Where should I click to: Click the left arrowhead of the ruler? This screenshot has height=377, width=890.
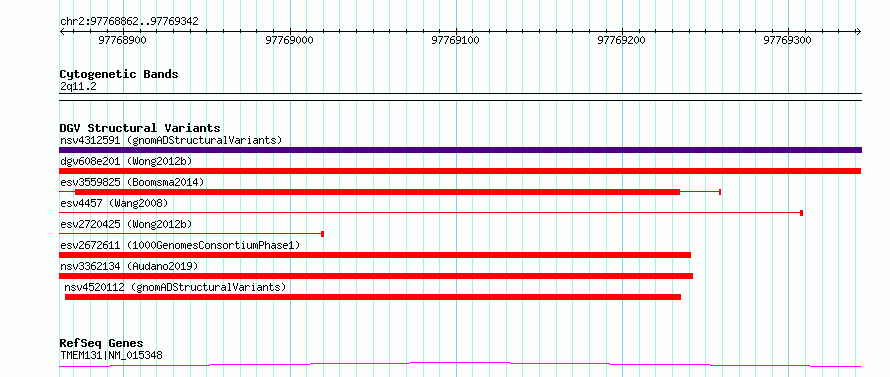pyautogui.click(x=63, y=31)
